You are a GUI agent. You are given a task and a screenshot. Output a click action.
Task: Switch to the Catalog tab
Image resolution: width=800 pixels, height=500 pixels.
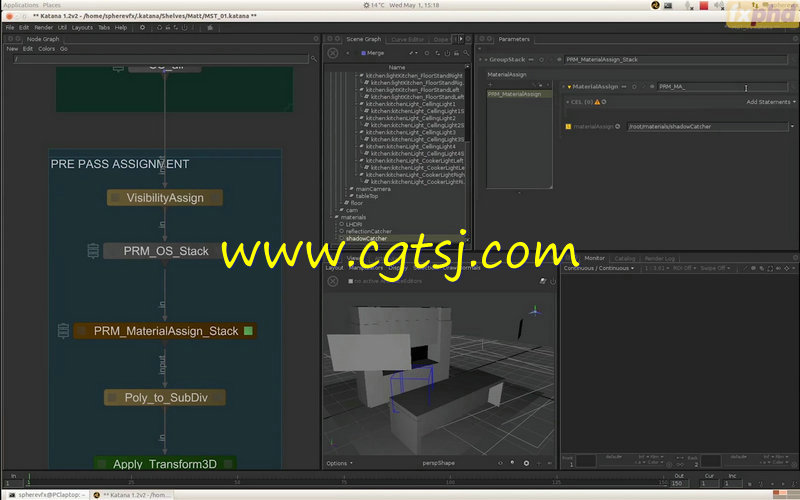coord(624,259)
